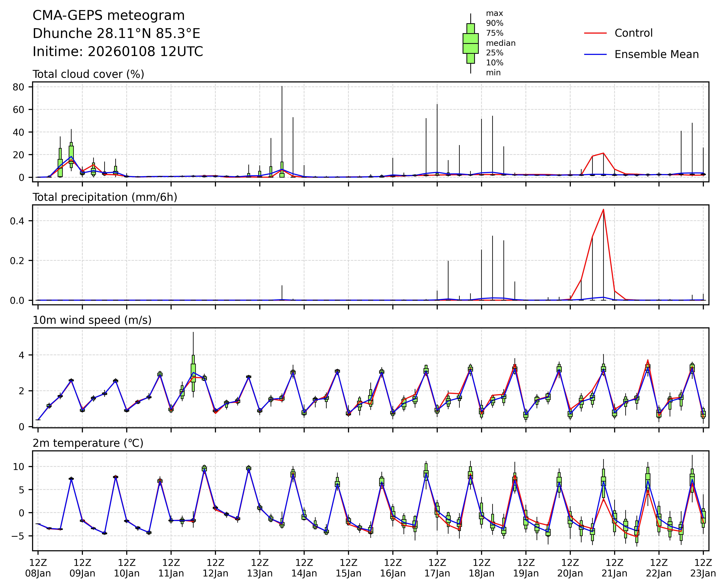Screen dimensions: 726x588
Task: Click the green boxplot legend symbol
Action: coord(470,43)
